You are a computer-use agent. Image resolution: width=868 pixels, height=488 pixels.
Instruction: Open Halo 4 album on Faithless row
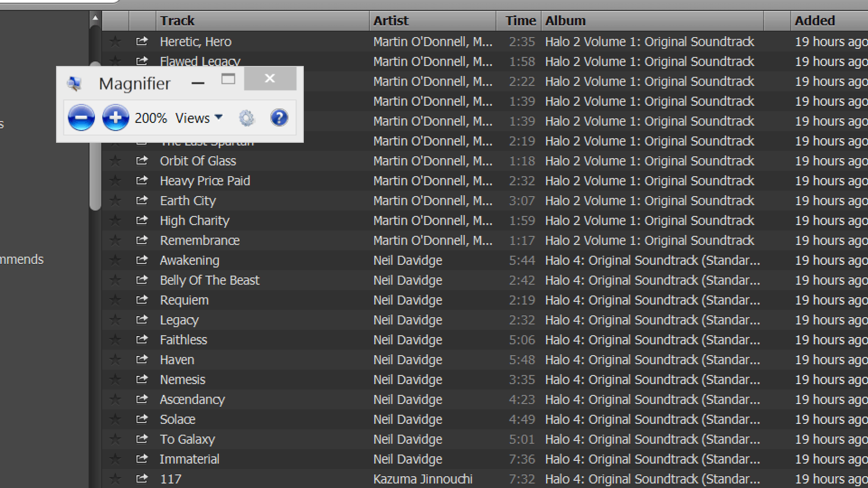[652, 340]
